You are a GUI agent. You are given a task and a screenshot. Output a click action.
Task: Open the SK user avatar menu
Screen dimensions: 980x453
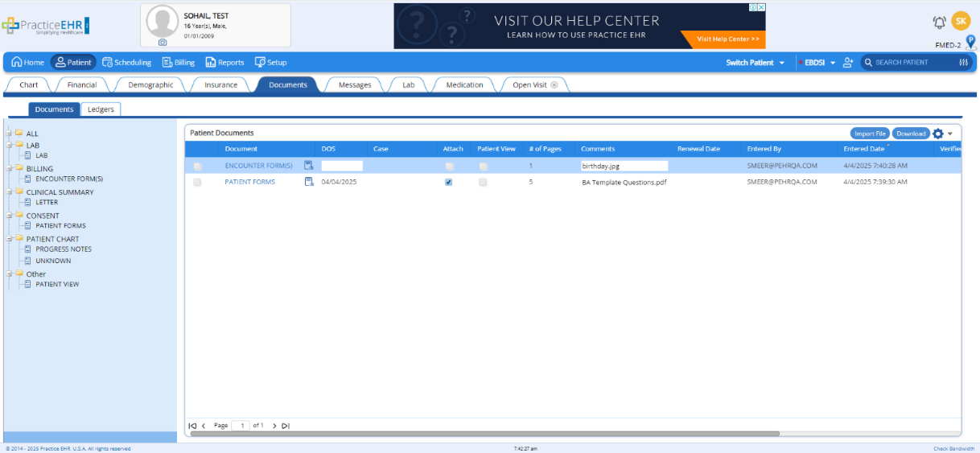[961, 21]
